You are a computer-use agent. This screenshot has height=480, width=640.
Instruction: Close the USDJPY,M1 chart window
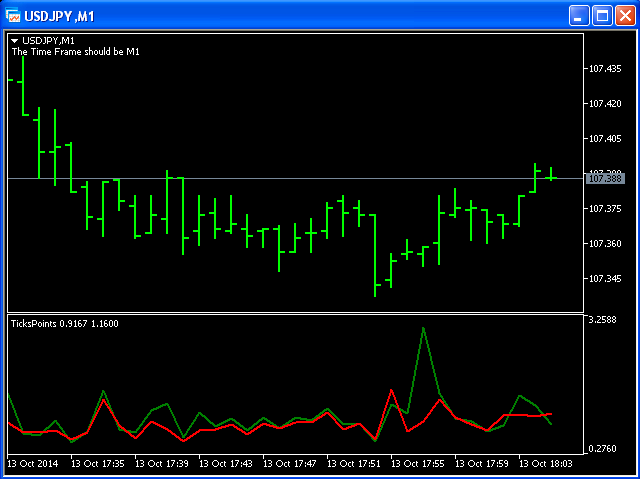(x=625, y=15)
